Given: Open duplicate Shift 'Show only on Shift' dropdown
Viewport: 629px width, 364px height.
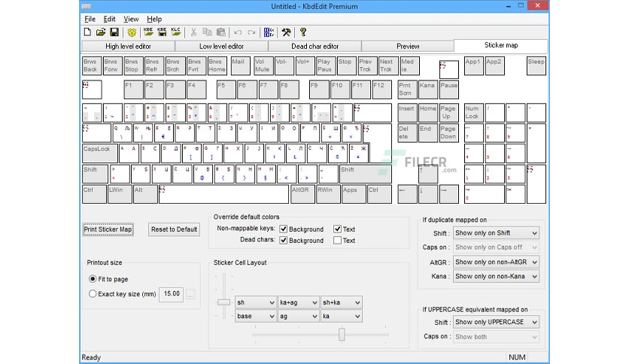Looking at the screenshot, I should coord(496,233).
